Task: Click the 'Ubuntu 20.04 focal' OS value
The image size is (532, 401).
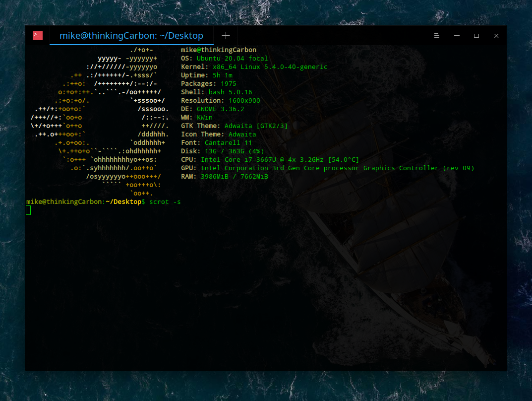Action: coord(232,59)
